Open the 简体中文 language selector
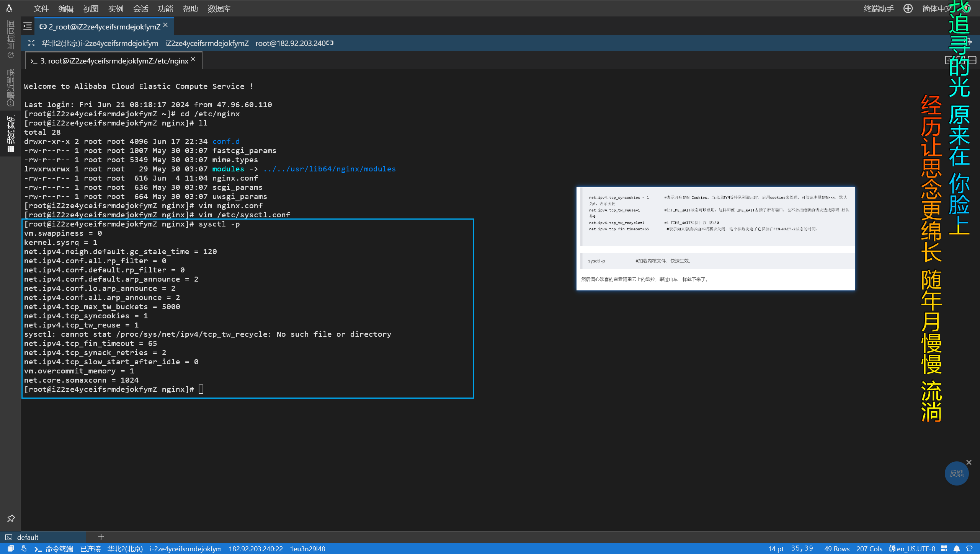The image size is (980, 554). pos(938,8)
